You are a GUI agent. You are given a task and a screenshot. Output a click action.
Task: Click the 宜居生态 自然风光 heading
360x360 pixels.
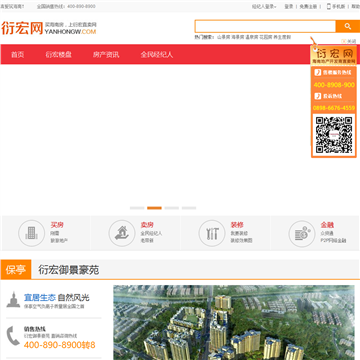click(57, 298)
